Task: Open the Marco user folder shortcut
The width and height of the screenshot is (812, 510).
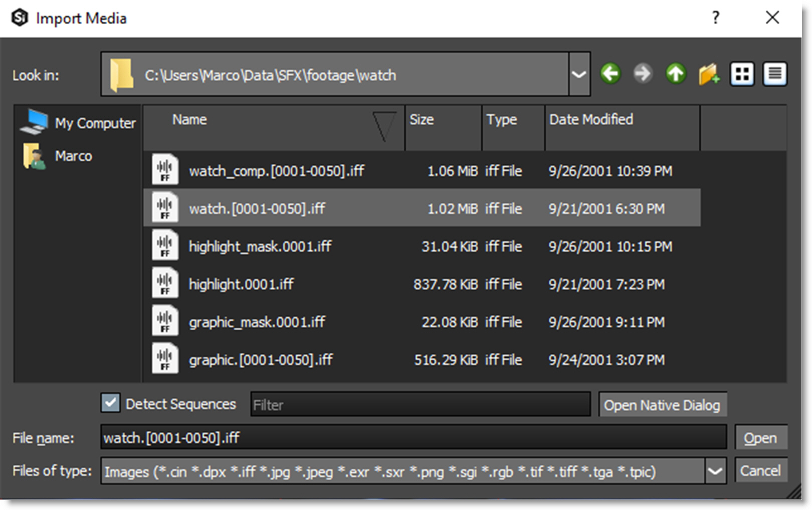Action: click(x=34, y=156)
